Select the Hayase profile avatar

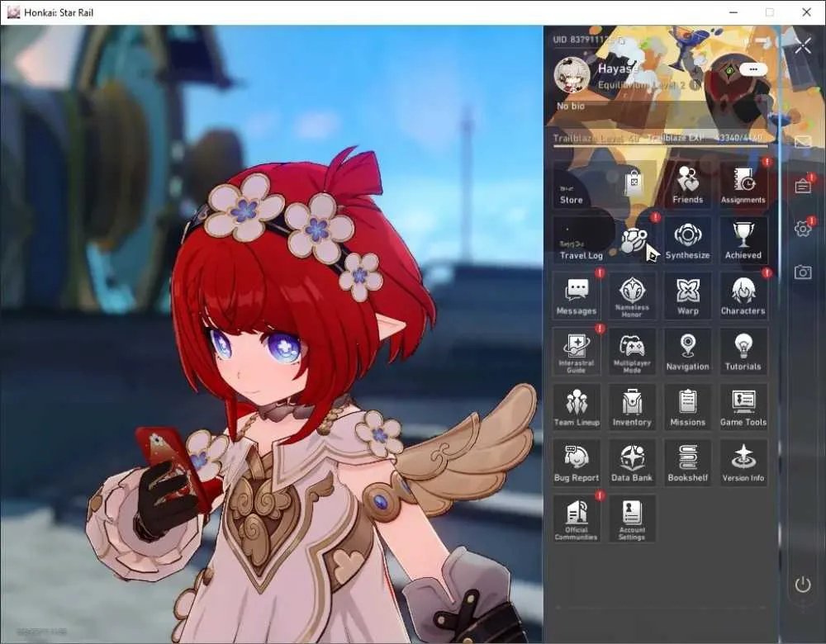click(572, 75)
